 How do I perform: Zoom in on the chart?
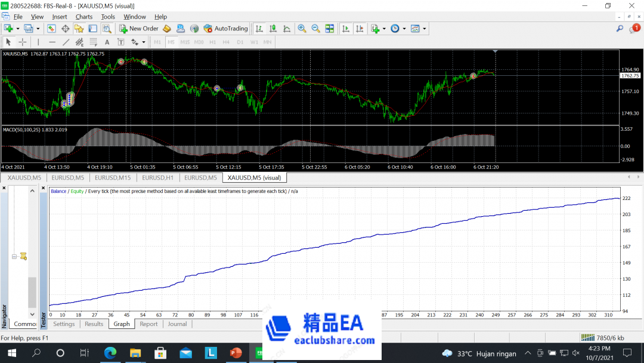(302, 29)
